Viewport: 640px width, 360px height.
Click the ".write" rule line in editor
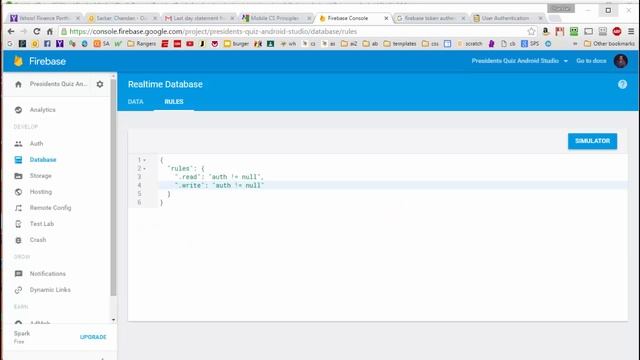(219, 185)
